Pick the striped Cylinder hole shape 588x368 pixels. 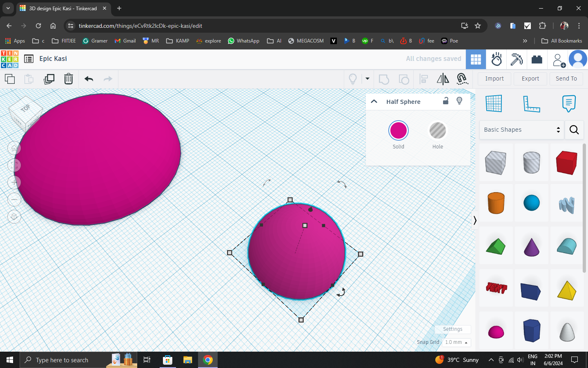click(x=531, y=162)
